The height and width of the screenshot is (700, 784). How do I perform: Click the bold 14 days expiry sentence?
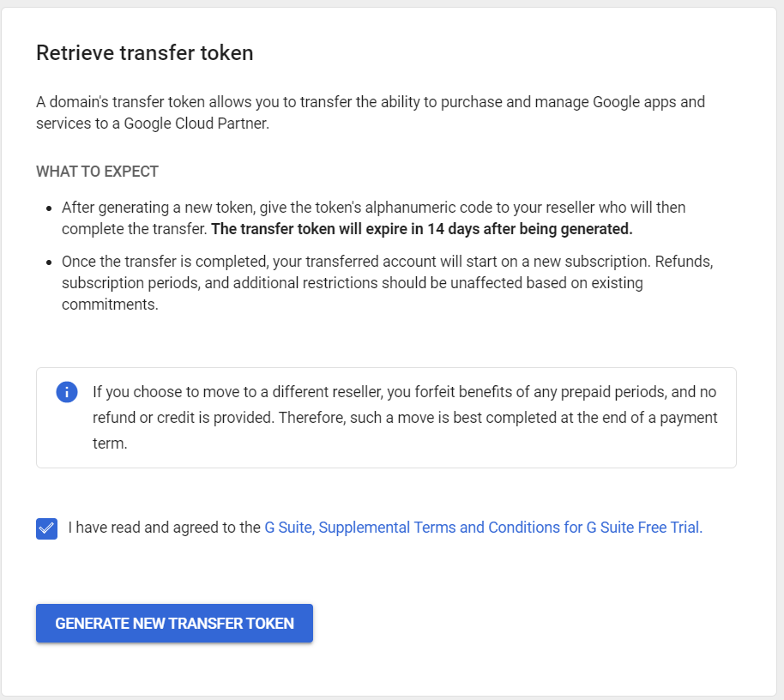(x=421, y=229)
